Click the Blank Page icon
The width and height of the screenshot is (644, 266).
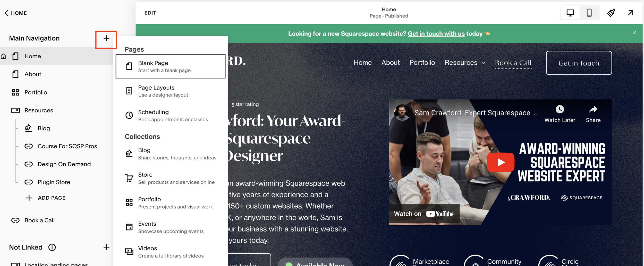(129, 66)
